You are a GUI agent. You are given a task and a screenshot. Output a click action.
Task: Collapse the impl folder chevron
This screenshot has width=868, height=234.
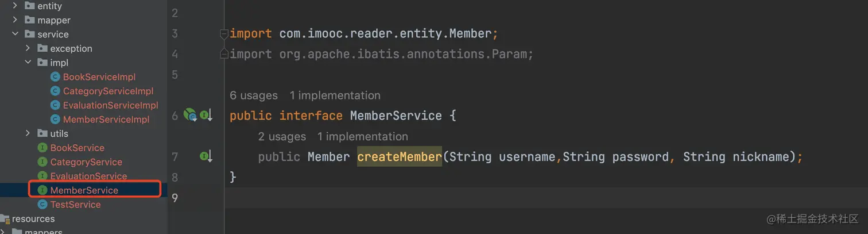[x=28, y=63]
